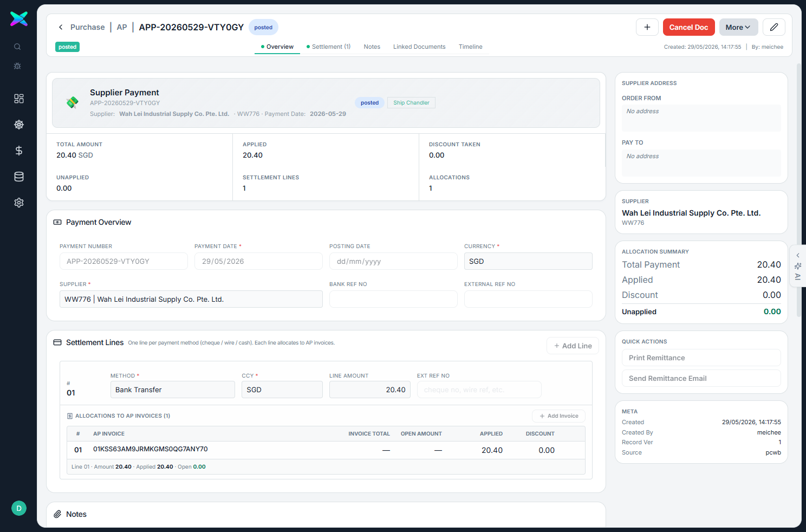Click the Add Line button
The width and height of the screenshot is (806, 532).
point(573,346)
